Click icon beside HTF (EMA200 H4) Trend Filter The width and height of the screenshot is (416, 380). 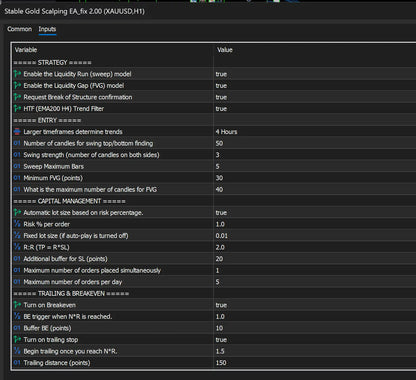[17, 109]
